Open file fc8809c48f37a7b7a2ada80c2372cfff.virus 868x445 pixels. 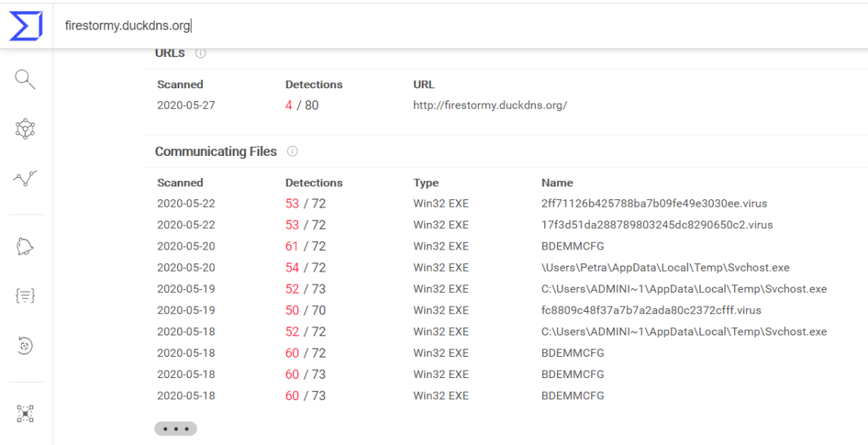tap(651, 310)
